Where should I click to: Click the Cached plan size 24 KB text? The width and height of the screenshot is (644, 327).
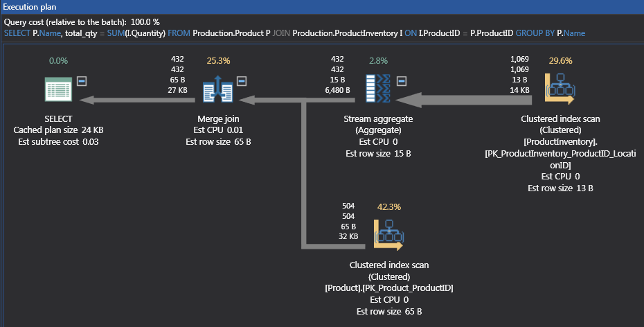[x=60, y=130]
